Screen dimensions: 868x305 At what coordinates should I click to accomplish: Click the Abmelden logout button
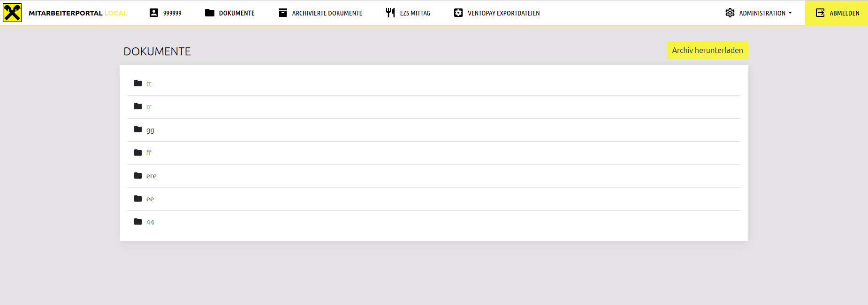coord(844,13)
